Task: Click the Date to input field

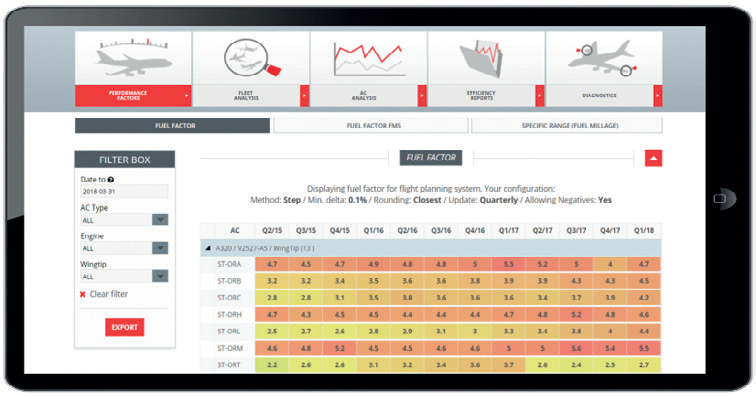Action: click(x=124, y=191)
